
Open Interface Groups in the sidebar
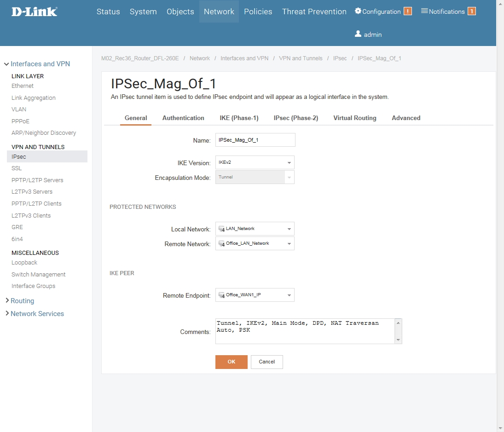34,286
